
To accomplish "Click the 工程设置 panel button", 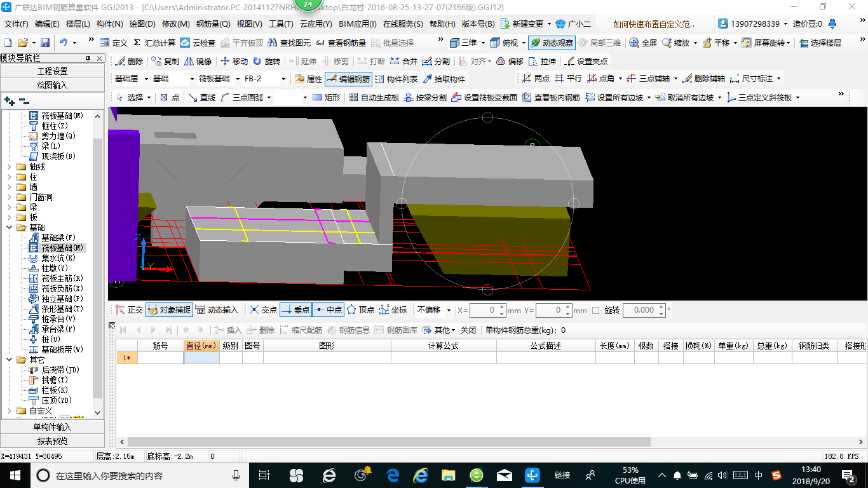I will pyautogui.click(x=52, y=71).
